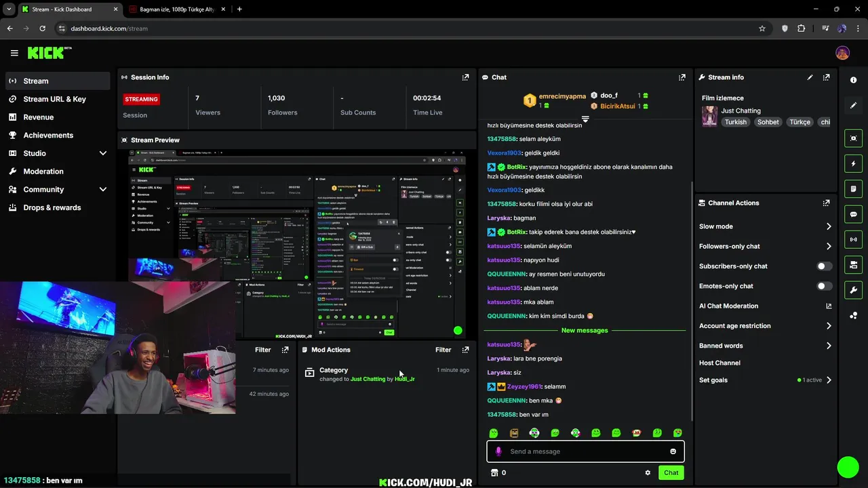868x488 pixels.
Task: Click the document log icon in right sidebar
Action: (853, 188)
